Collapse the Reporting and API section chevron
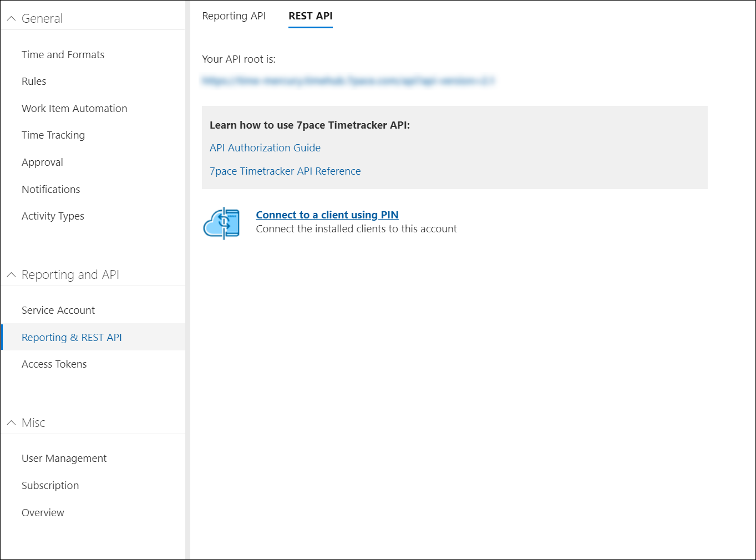The width and height of the screenshot is (756, 560). coord(11,274)
